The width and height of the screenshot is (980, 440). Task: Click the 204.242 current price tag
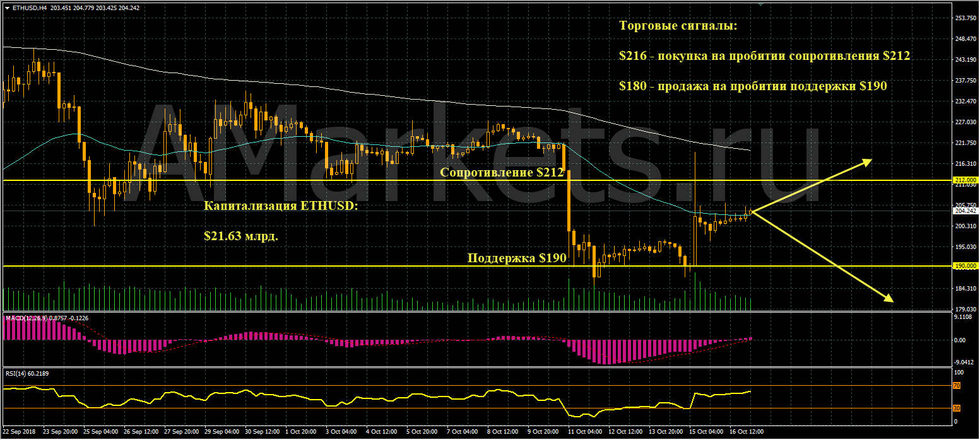965,212
